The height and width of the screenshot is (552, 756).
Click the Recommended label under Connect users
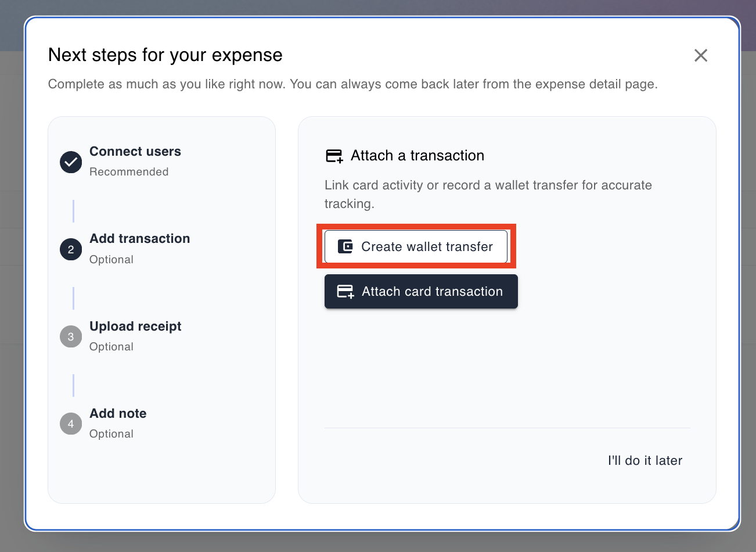click(x=129, y=172)
